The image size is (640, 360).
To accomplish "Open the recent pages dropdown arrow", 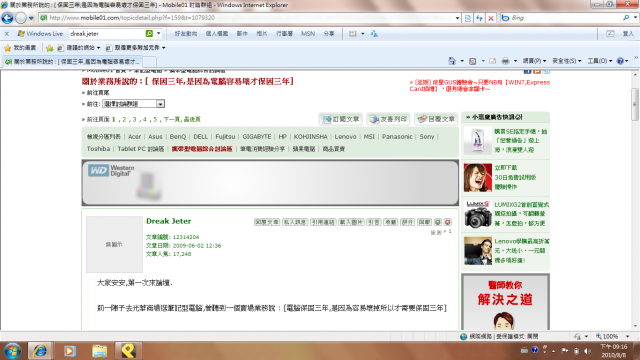I will (x=31, y=18).
